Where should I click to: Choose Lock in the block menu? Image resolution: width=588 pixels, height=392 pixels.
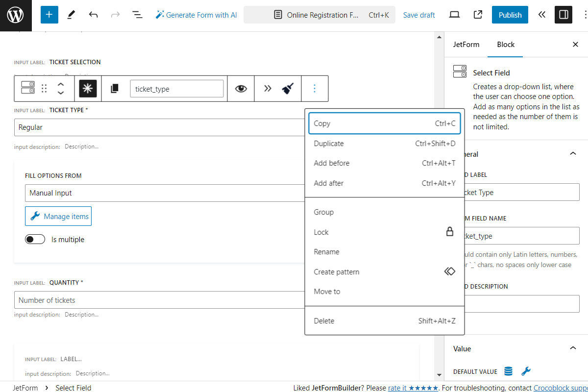[385, 232]
